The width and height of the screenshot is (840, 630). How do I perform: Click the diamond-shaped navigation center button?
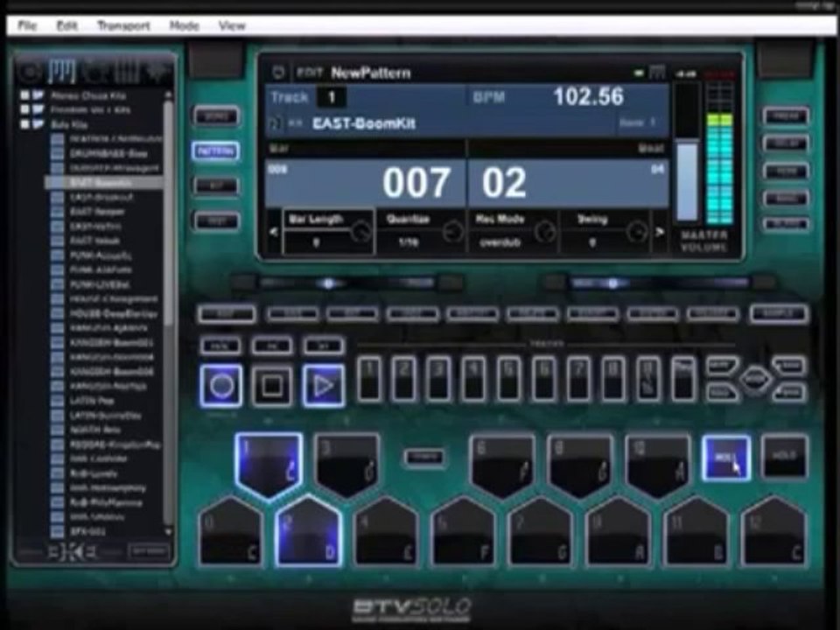[x=755, y=379]
